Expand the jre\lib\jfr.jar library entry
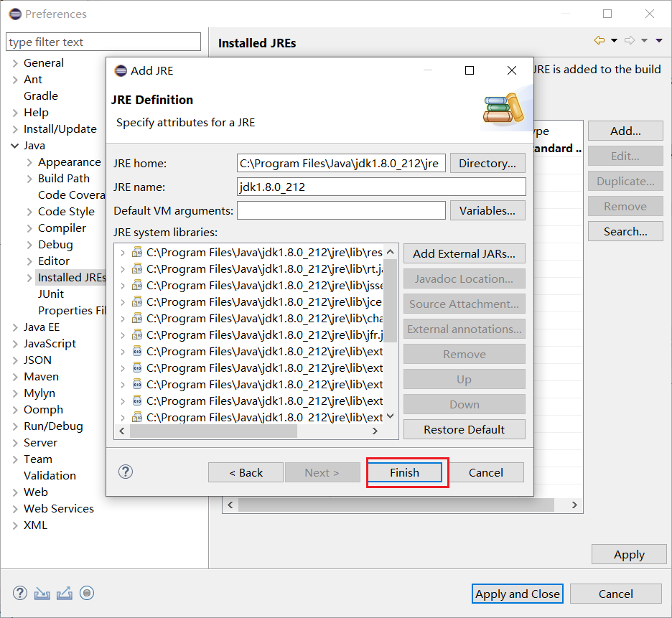672x618 pixels. pyautogui.click(x=123, y=335)
